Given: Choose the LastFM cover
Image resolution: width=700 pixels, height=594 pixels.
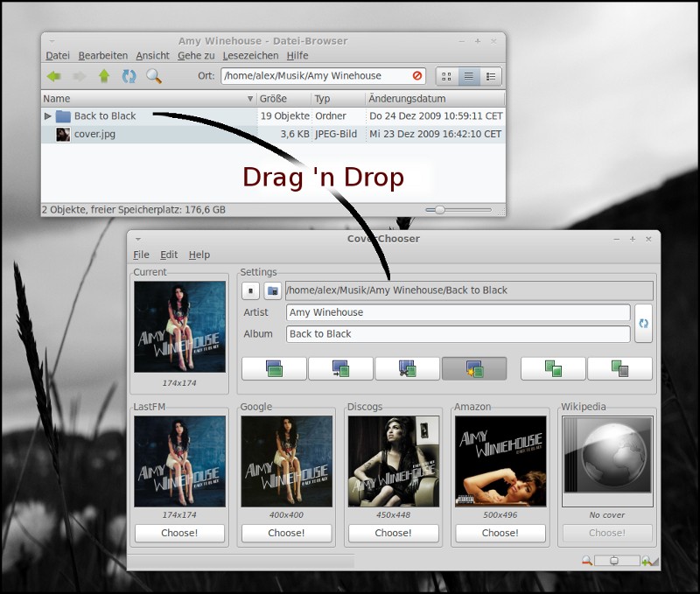Looking at the screenshot, I should (x=179, y=533).
